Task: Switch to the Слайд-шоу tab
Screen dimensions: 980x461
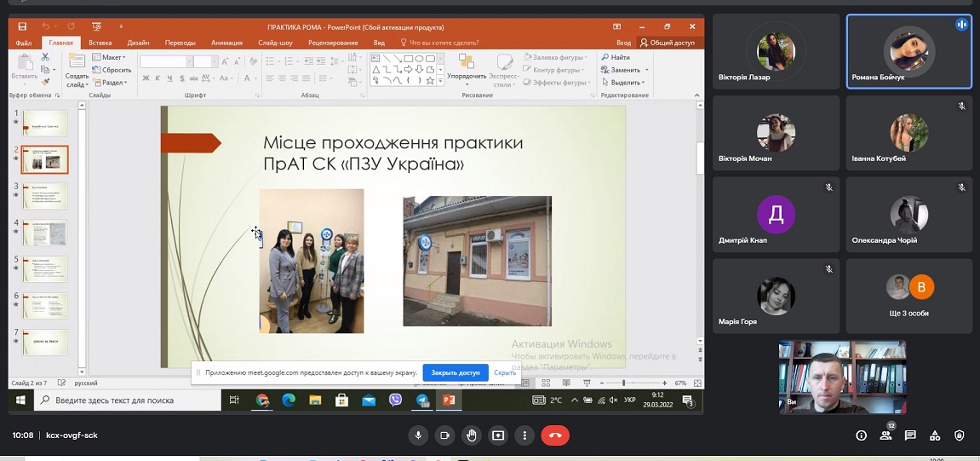Action: [275, 43]
